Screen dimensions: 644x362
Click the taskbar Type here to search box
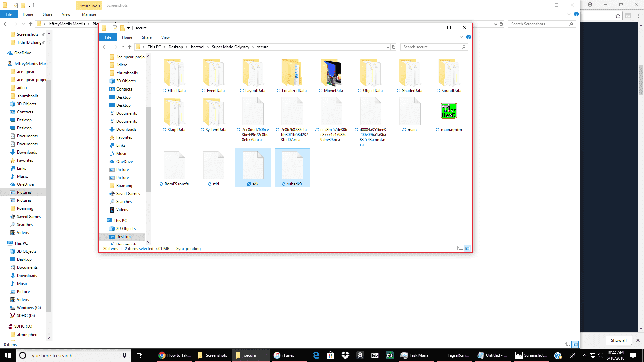[74, 355]
